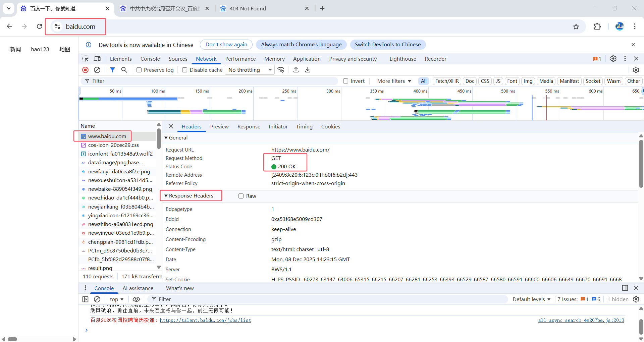Toggle the network filter funnel icon

(x=112, y=70)
